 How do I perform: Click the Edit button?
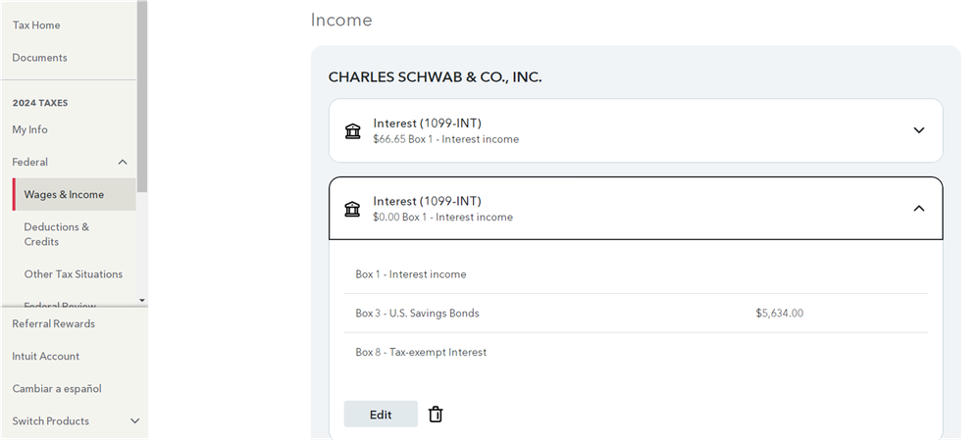(381, 415)
